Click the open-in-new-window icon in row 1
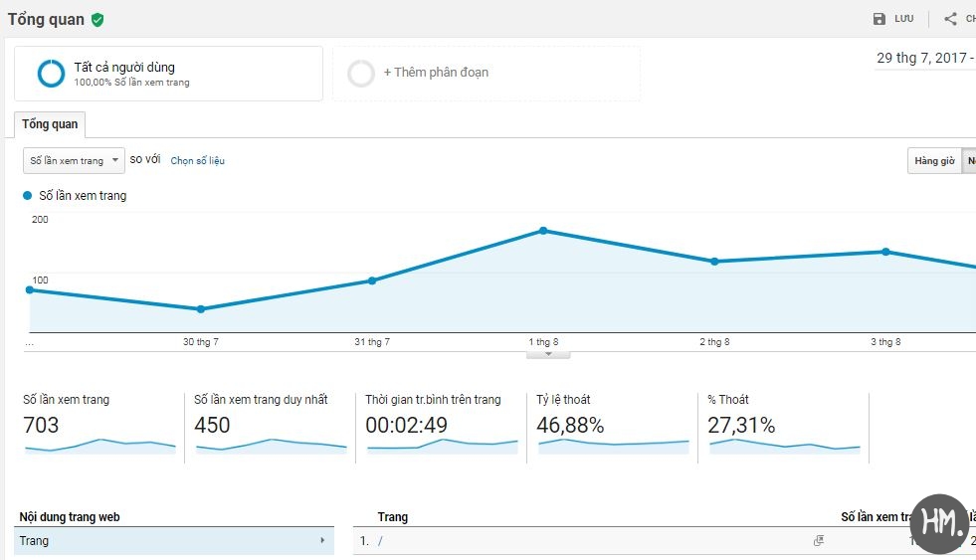This screenshot has width=976, height=560. (819, 541)
